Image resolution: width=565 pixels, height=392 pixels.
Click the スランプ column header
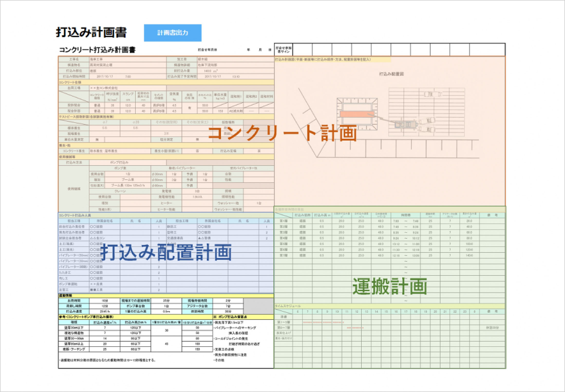[x=128, y=96]
